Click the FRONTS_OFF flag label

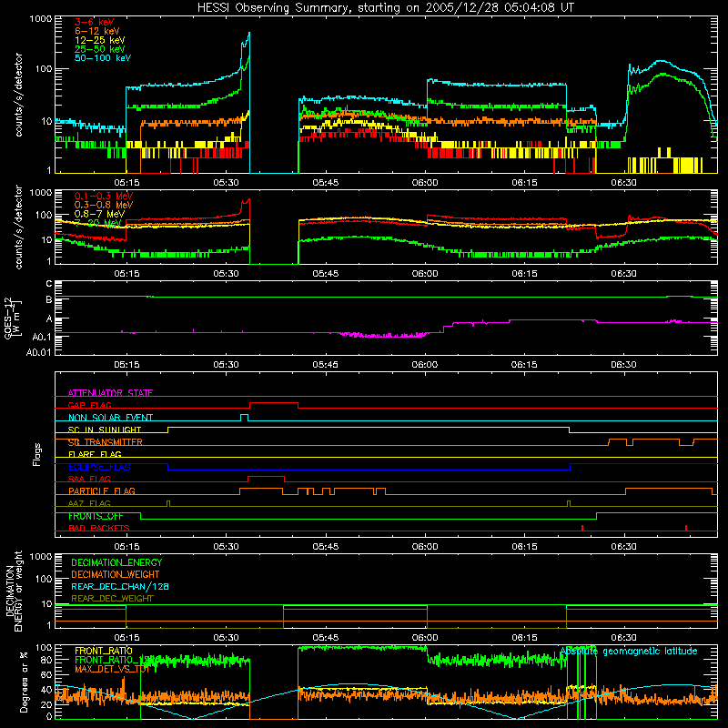[96, 516]
